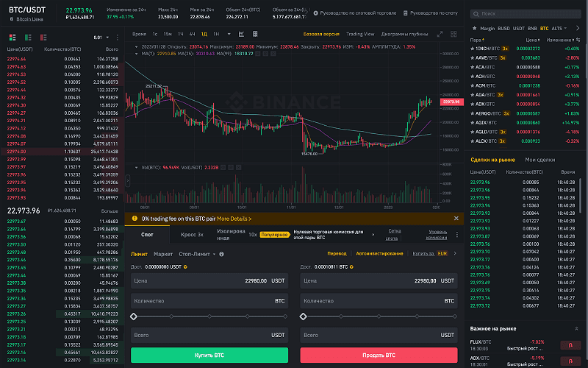
Task: Click the spot guide document icon
Action: [406, 13]
